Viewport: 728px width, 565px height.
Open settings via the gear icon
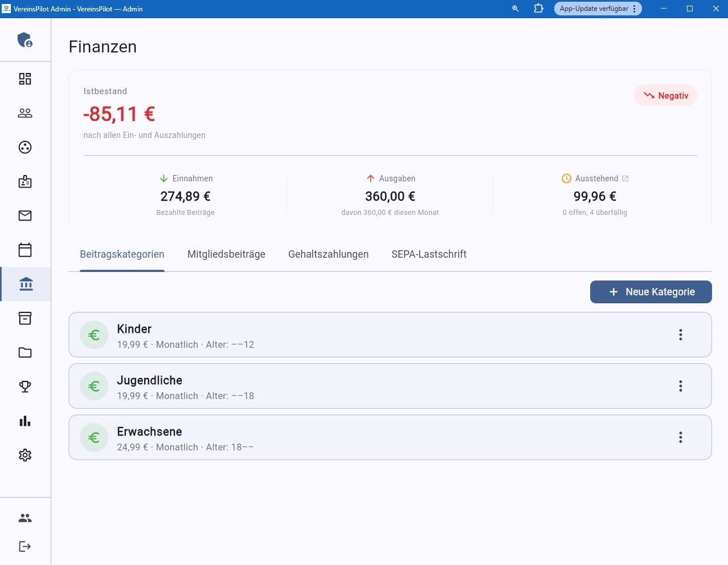coord(24,455)
